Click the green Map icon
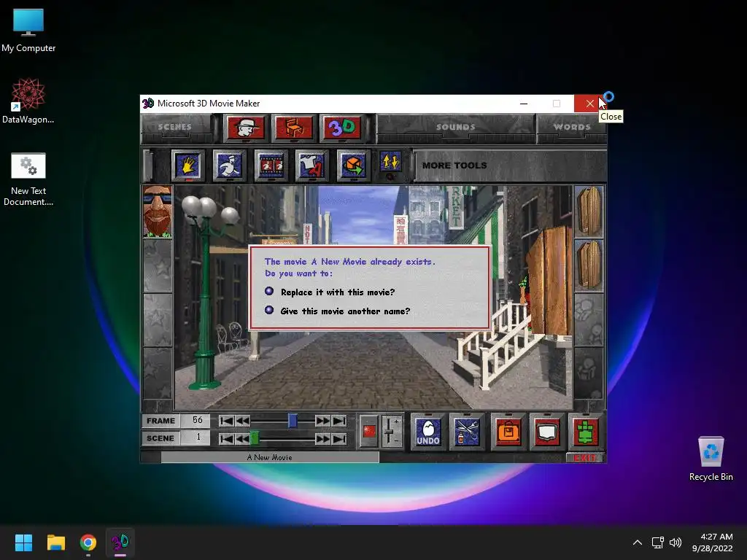The image size is (747, 560). pyautogui.click(x=585, y=432)
